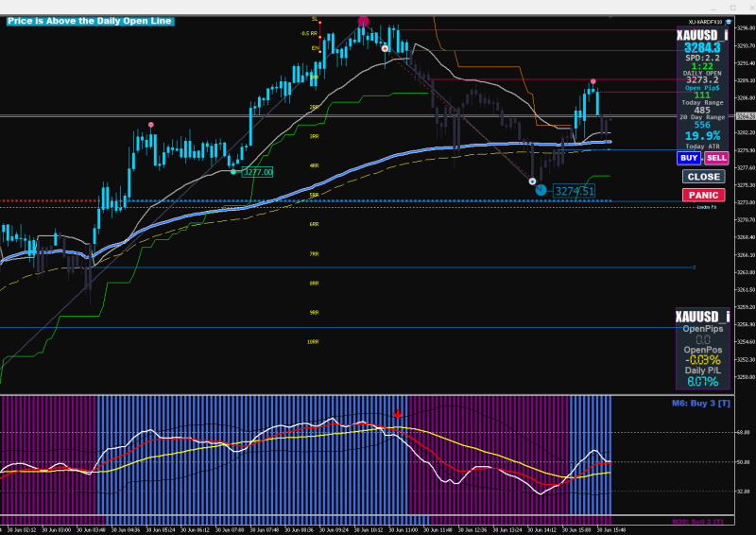Click the pink dot above the latest high

593,81
